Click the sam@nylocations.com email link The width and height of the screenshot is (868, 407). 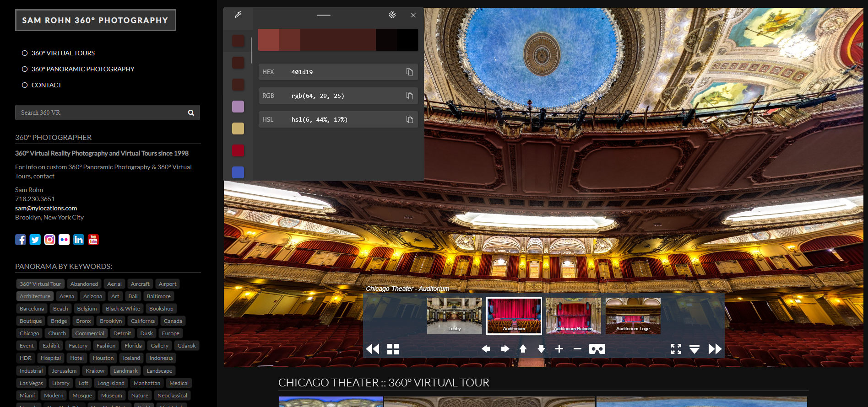[46, 208]
